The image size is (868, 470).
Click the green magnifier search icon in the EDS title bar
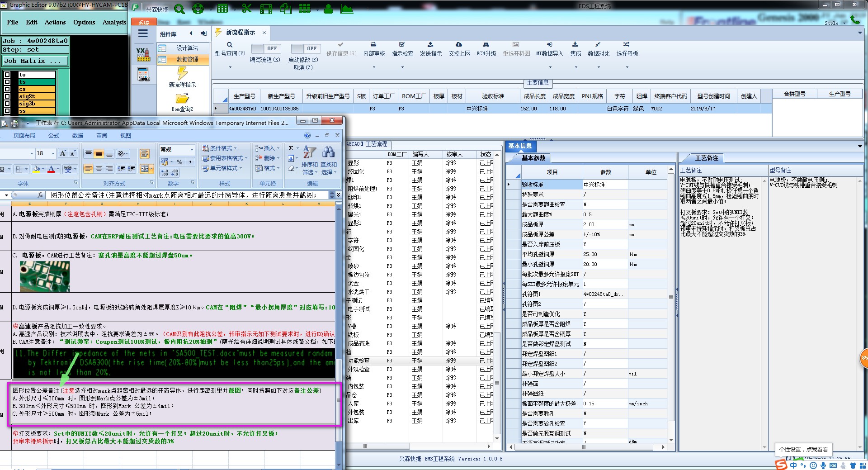[x=179, y=9]
